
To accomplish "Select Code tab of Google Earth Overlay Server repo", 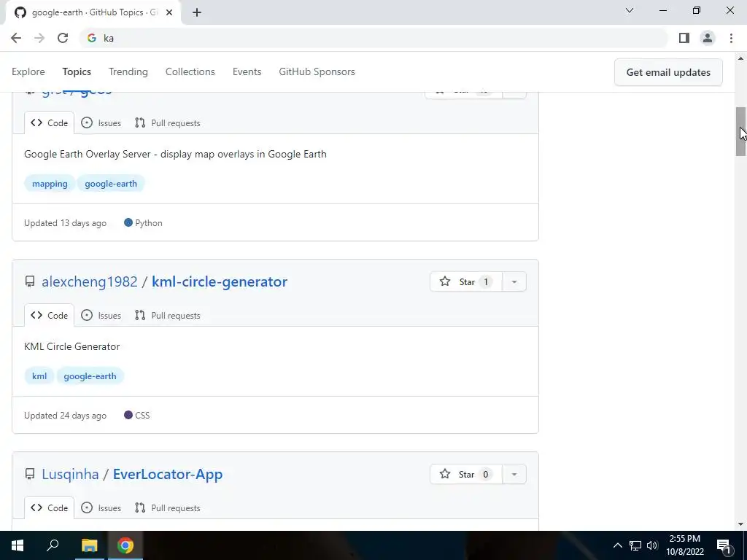I will coord(49,122).
